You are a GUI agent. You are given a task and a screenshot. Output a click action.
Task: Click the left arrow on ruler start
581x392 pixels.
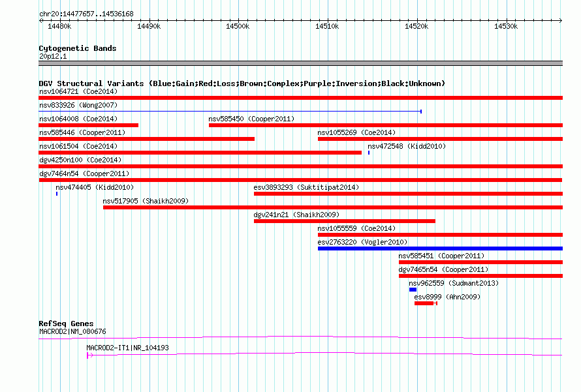pyautogui.click(x=41, y=20)
